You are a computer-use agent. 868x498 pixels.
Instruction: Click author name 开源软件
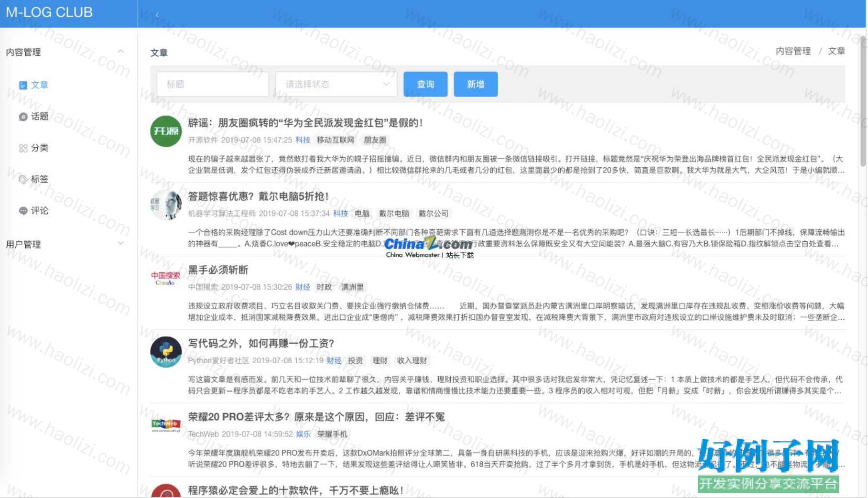(203, 140)
